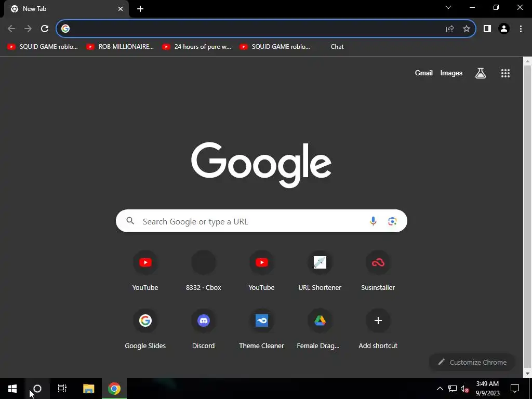
Task: Click the share this page icon
Action: click(x=450, y=29)
